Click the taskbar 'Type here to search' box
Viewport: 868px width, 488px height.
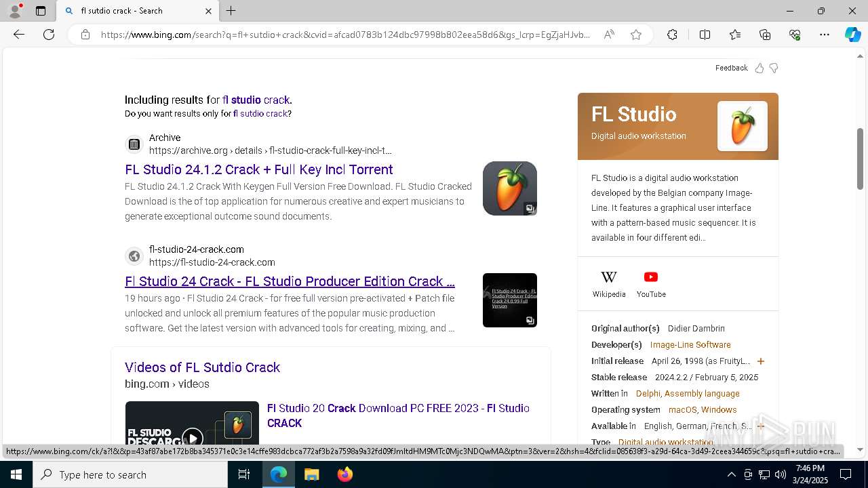coord(130,474)
